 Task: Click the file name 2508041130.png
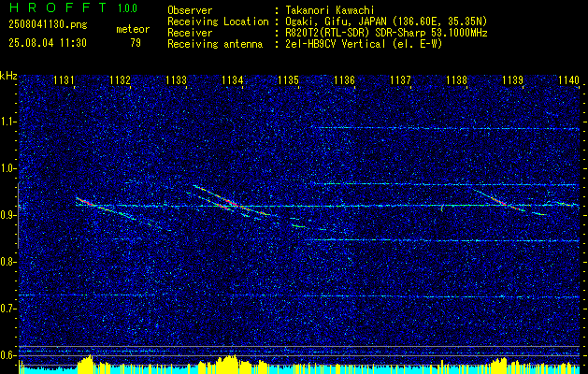point(48,25)
